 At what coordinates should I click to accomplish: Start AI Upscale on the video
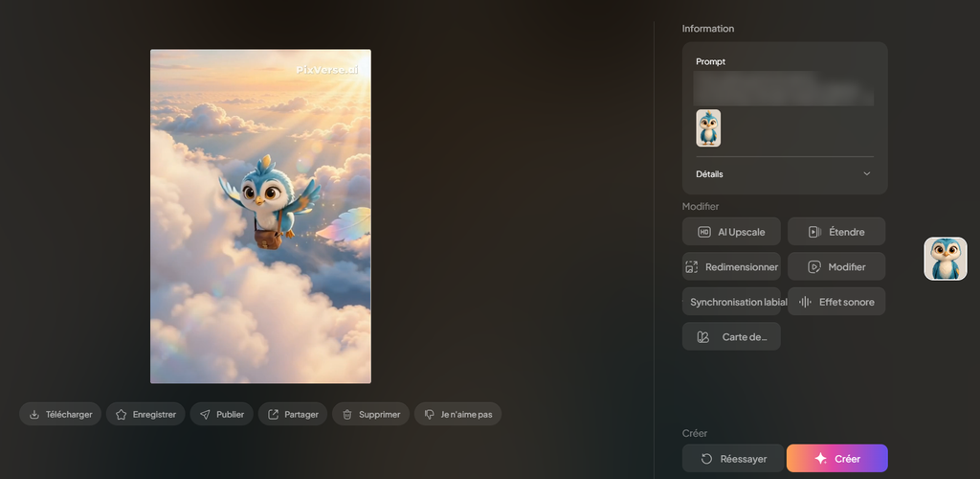(x=731, y=232)
